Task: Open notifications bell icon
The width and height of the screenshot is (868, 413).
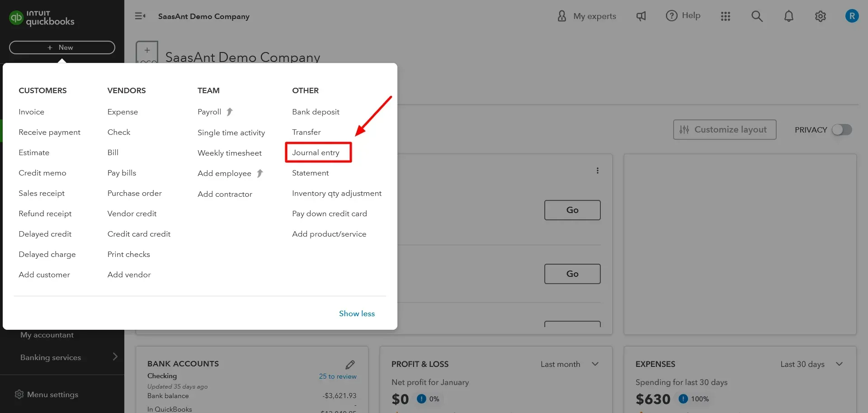Action: point(788,16)
